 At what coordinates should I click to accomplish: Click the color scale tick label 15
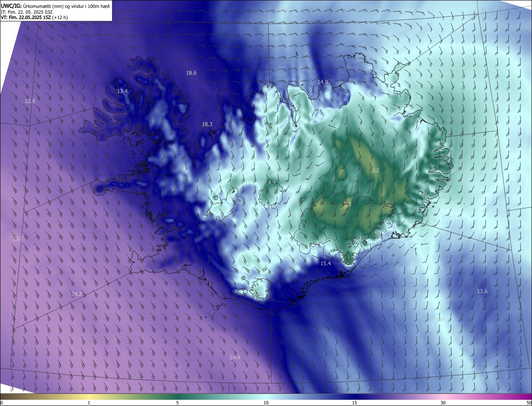(355, 403)
